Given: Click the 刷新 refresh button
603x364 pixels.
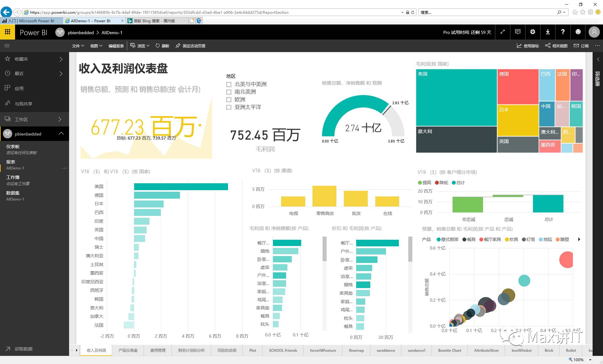Looking at the screenshot, I should click(x=162, y=46).
